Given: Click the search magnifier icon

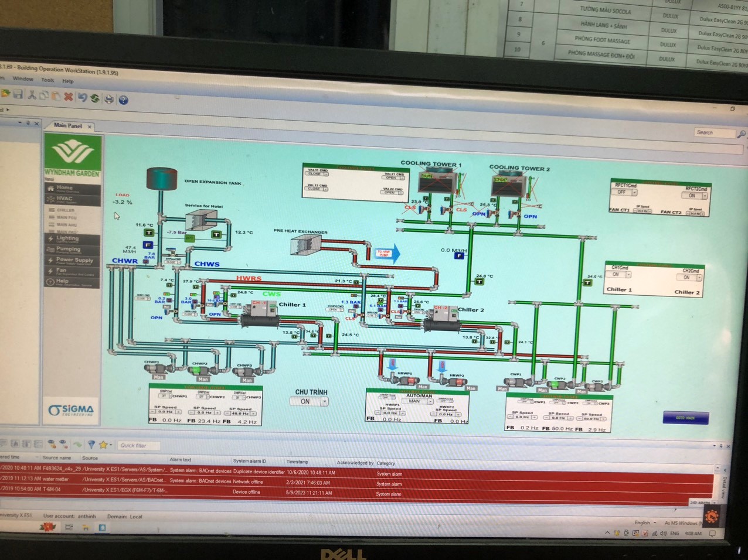Looking at the screenshot, I should [x=741, y=134].
